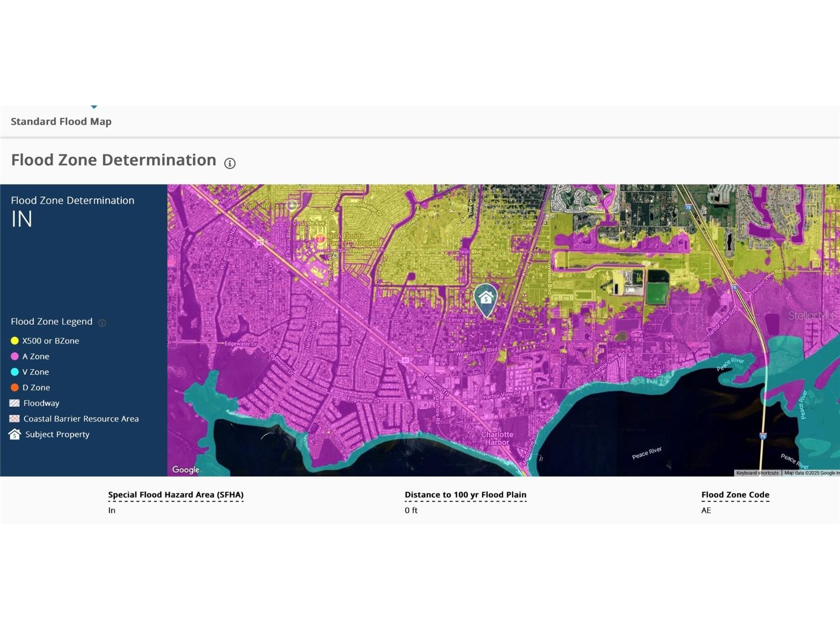Click the caret above Standard Flood Map

[94, 107]
